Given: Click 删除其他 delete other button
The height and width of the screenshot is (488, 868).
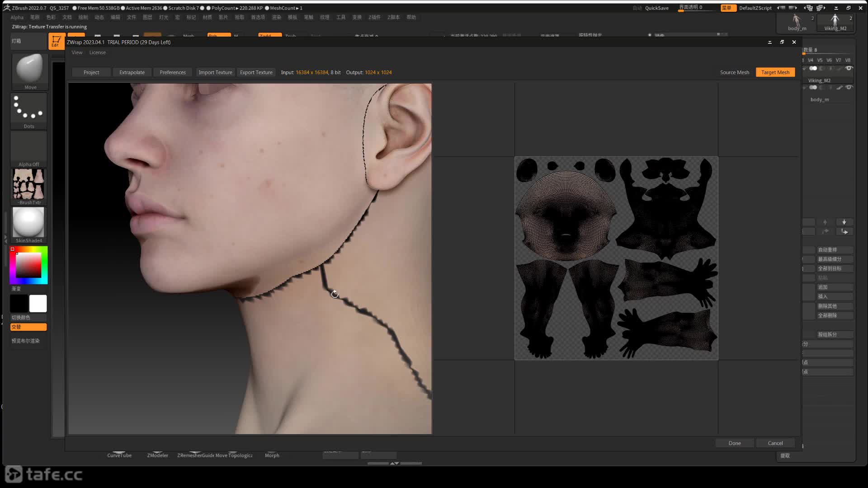Looking at the screenshot, I should click(x=835, y=306).
